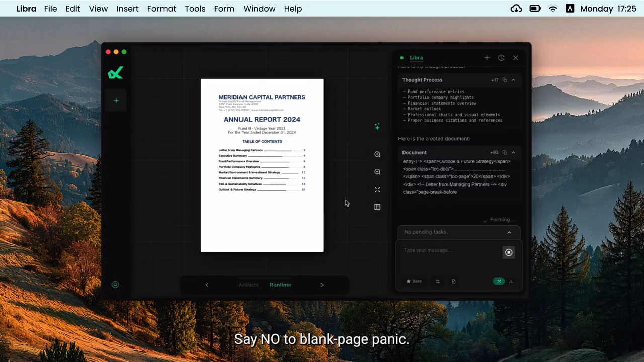This screenshot has height=362, width=644.
Task: Collapse the Thought Process section
Action: 513,80
